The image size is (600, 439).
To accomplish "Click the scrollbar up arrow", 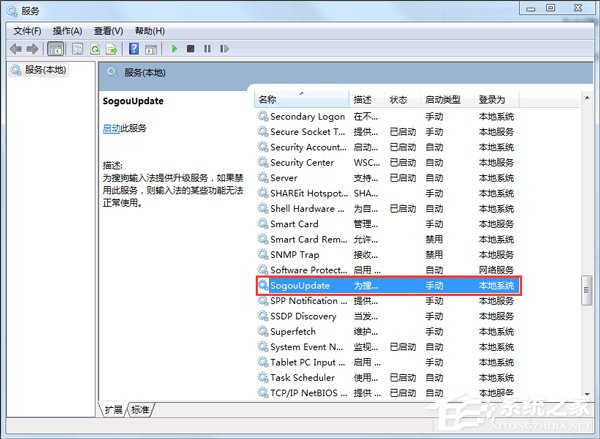I will tap(587, 98).
